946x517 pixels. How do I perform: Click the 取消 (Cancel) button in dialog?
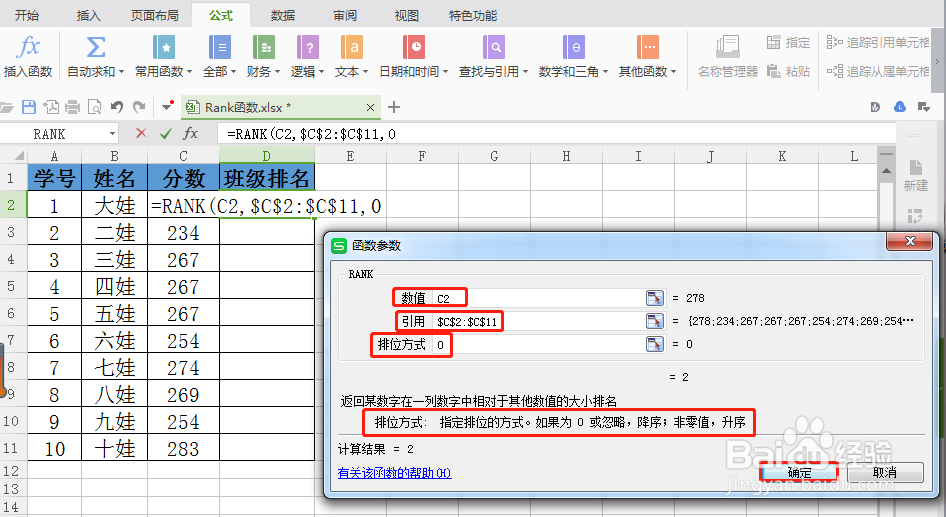(x=884, y=472)
